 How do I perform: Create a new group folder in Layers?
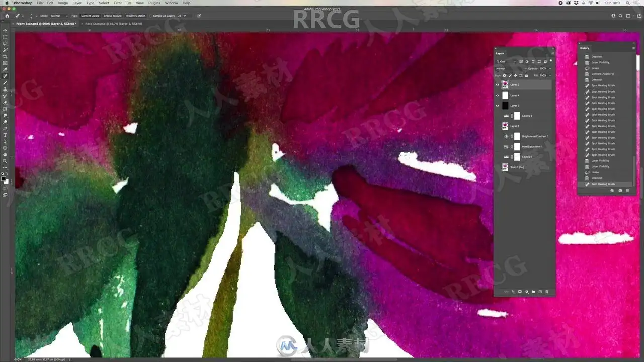533,292
